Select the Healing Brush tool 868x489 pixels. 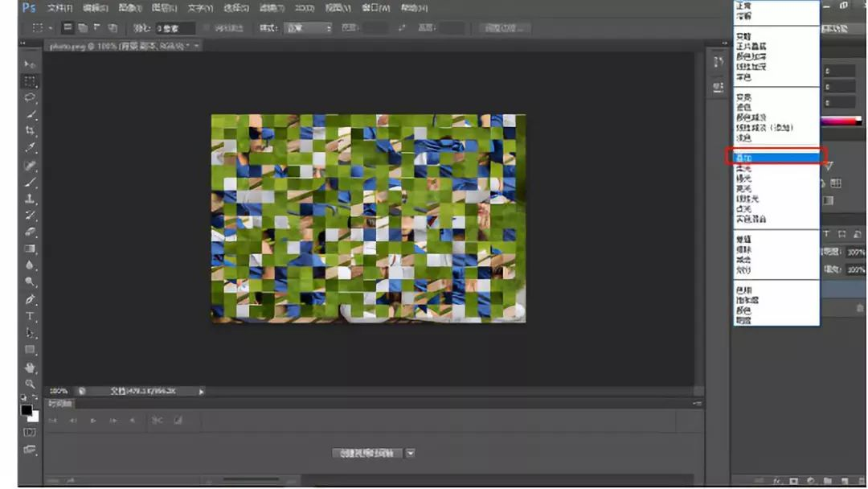click(30, 165)
